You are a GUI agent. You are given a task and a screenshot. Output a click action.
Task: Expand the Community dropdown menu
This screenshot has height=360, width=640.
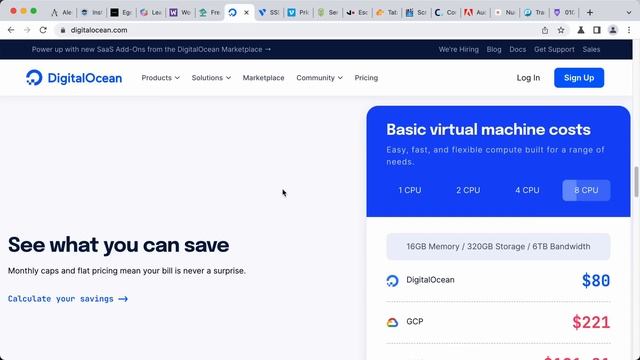(x=319, y=78)
